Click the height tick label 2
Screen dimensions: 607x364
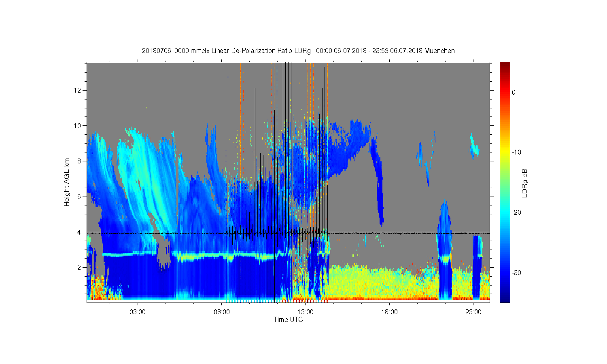(x=80, y=267)
